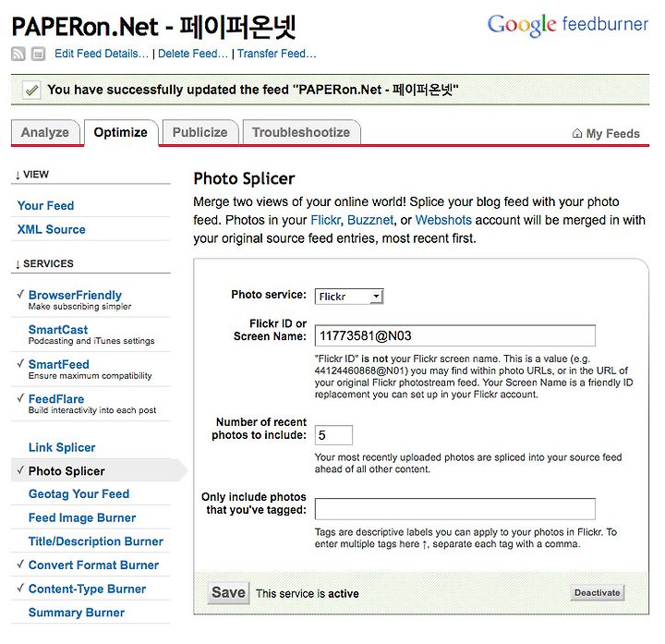Click the VIEW section header
This screenshot has height=644, width=665.
[x=32, y=175]
